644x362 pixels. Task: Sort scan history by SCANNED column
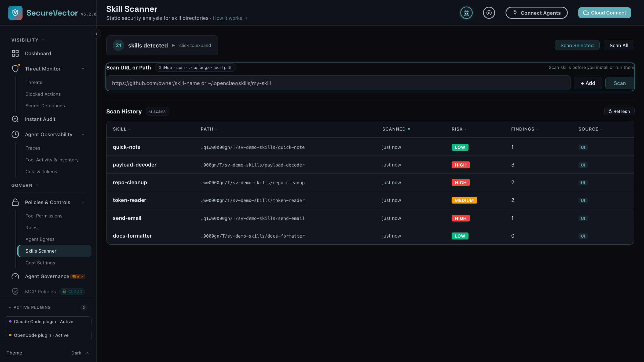click(x=396, y=129)
